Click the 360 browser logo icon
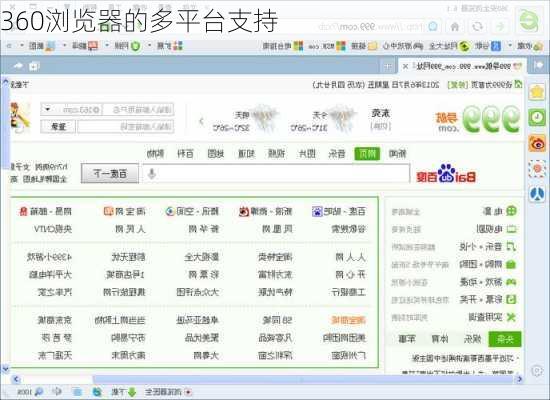550x400 pixels. (x=529, y=22)
